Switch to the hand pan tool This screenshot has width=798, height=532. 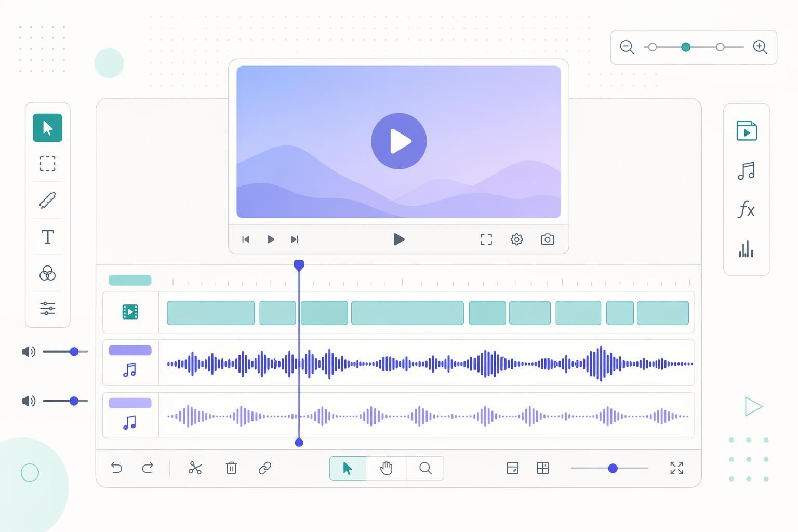[x=386, y=468]
